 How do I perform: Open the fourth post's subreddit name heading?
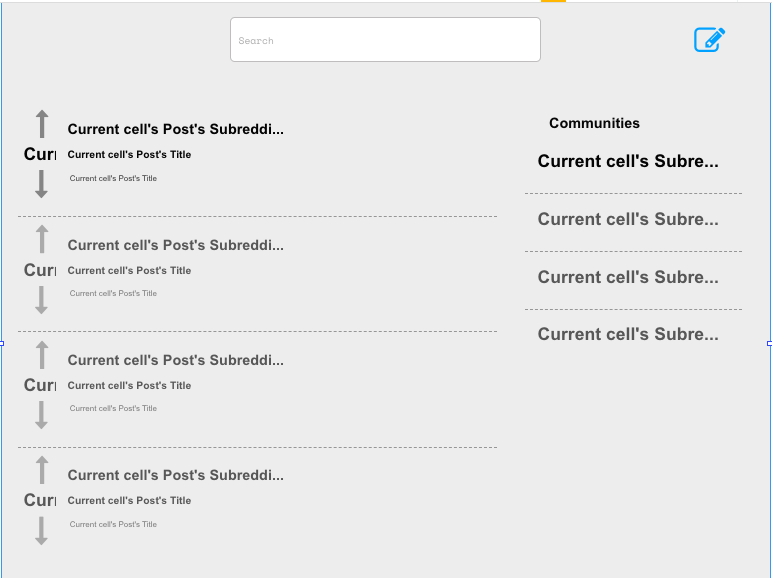pyautogui.click(x=175, y=475)
